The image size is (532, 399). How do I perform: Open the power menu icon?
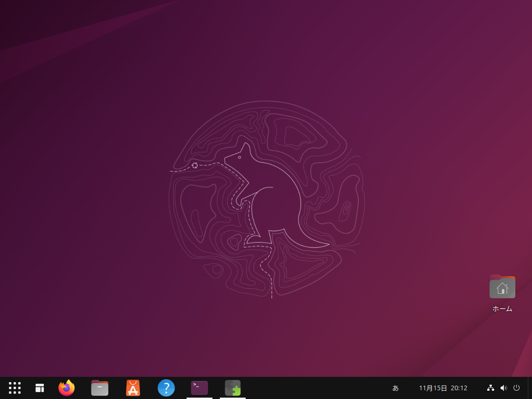517,388
